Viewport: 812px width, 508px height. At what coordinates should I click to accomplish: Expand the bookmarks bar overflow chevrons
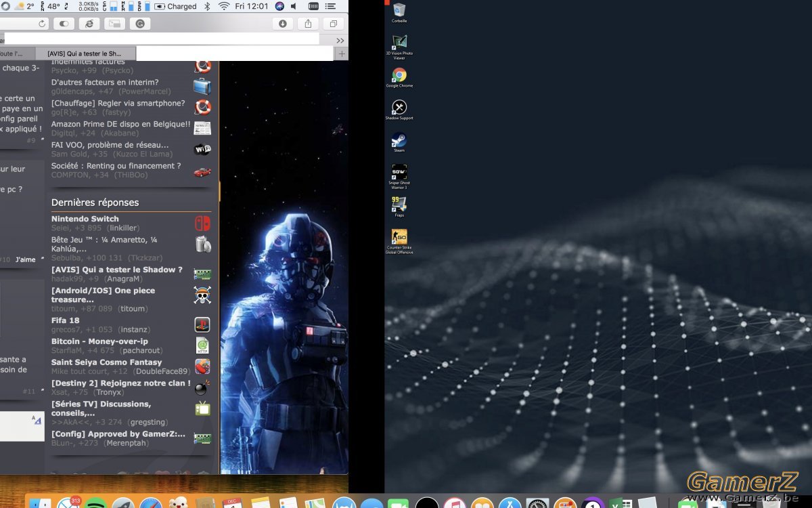click(340, 41)
